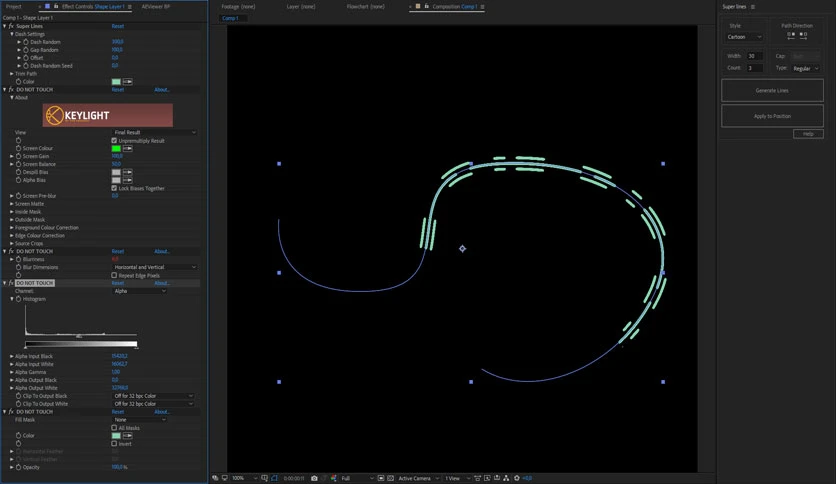Switch to Footage (none) tab

point(238,6)
